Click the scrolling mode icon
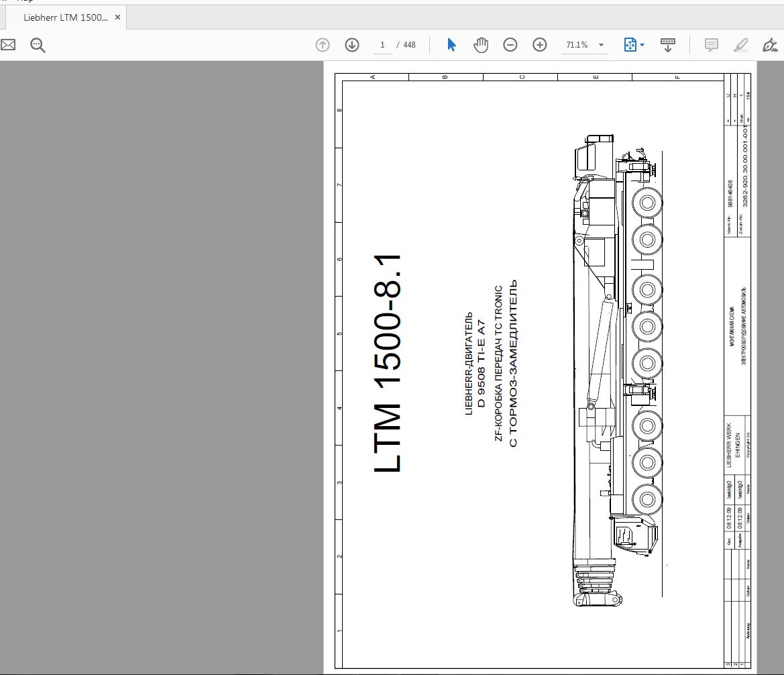 [668, 45]
